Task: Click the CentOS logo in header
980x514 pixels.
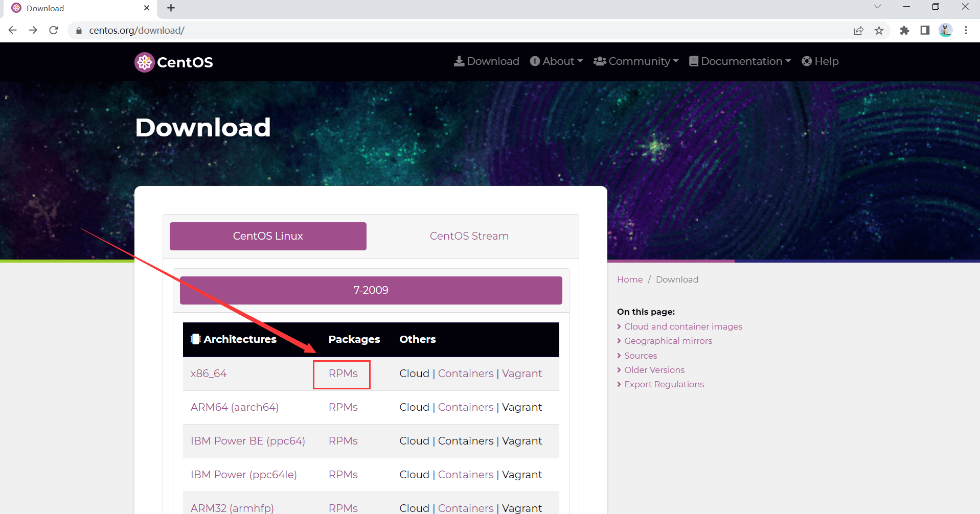Action: click(174, 62)
